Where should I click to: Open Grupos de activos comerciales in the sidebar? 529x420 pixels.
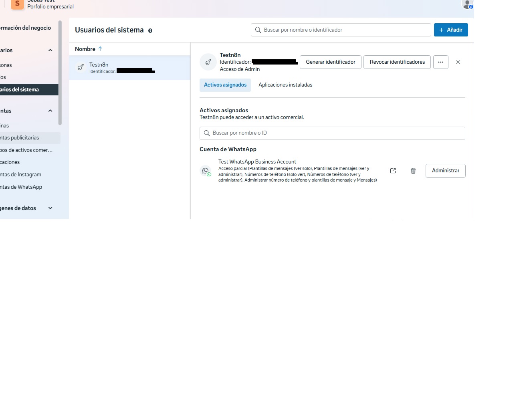tap(26, 150)
